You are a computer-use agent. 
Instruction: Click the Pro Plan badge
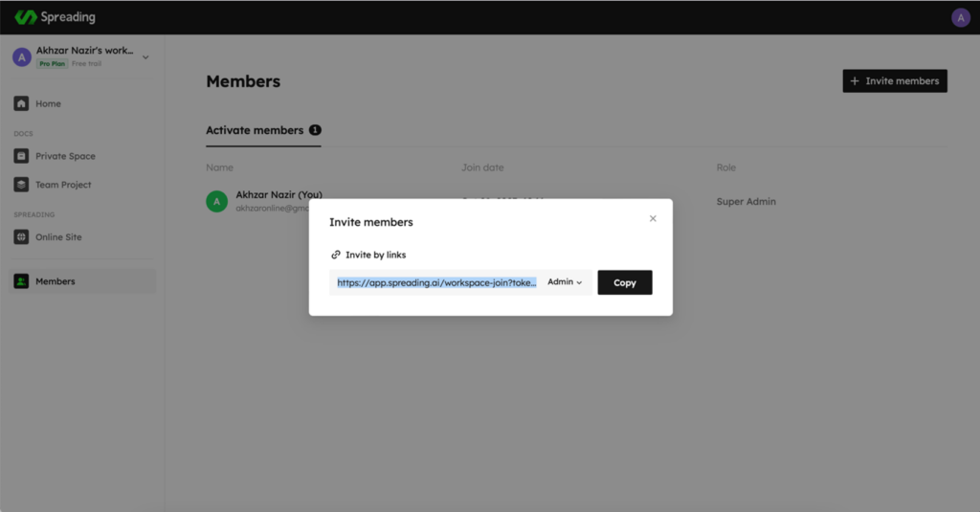[52, 64]
